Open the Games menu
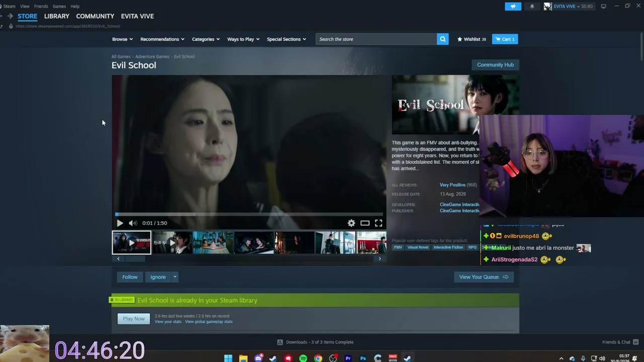Image resolution: width=644 pixels, height=362 pixels. click(59, 7)
